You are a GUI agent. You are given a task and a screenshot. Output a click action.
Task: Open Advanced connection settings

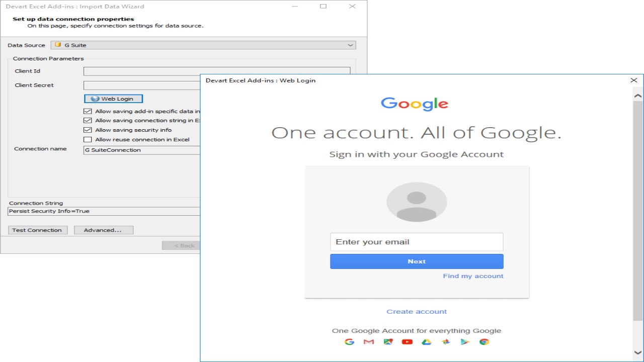click(104, 230)
